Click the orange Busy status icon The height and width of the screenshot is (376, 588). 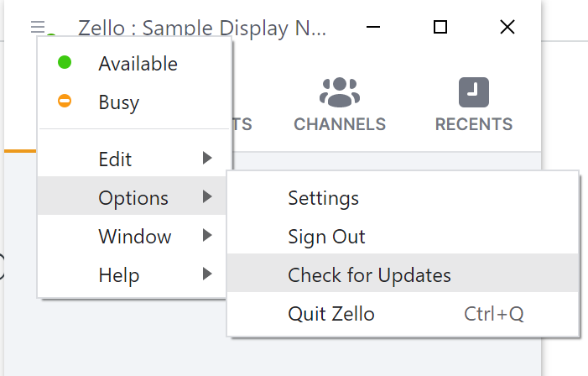(65, 101)
